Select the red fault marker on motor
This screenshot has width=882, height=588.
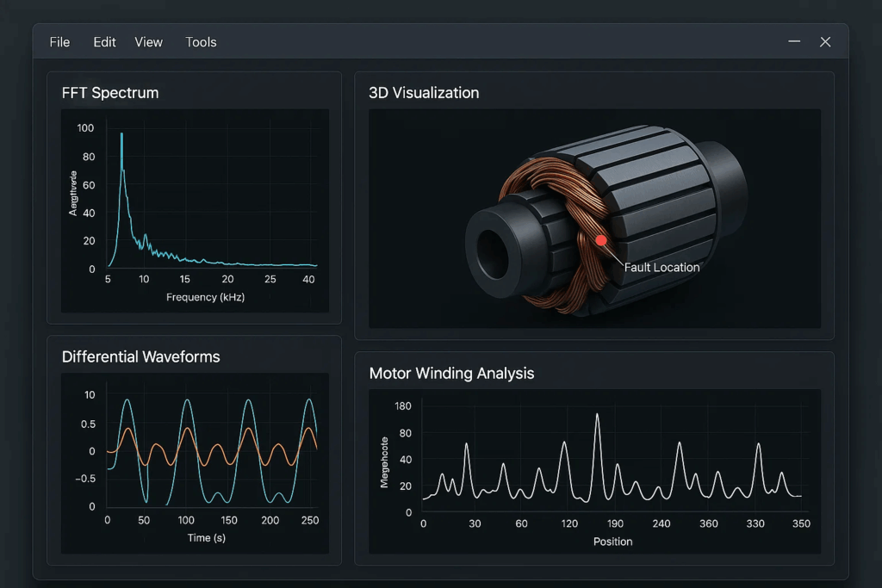[x=601, y=240]
